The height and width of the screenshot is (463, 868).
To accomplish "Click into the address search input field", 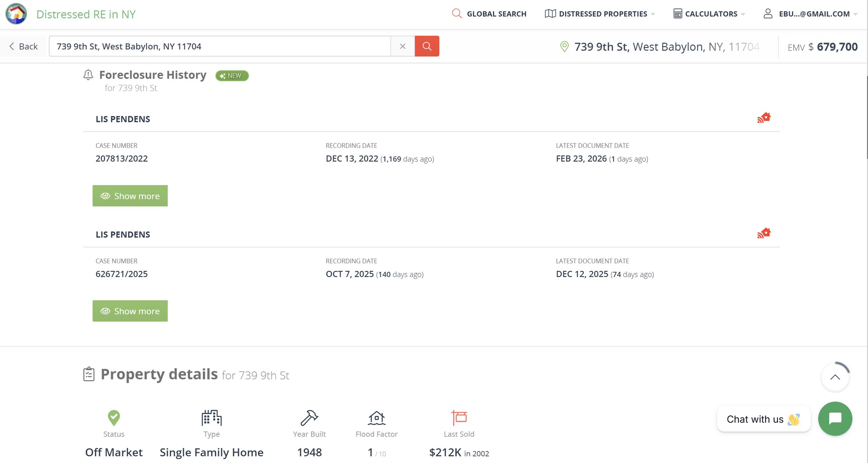I will 220,46.
